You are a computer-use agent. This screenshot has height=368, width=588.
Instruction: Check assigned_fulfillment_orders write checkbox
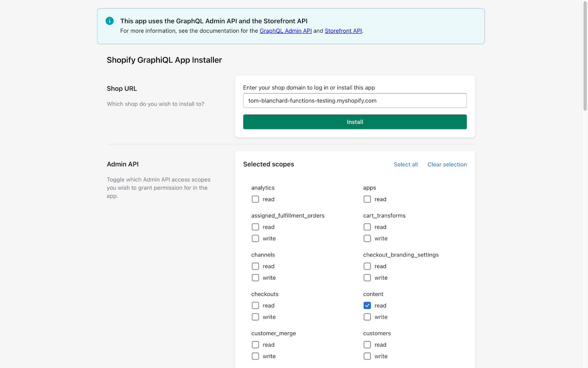pos(255,238)
